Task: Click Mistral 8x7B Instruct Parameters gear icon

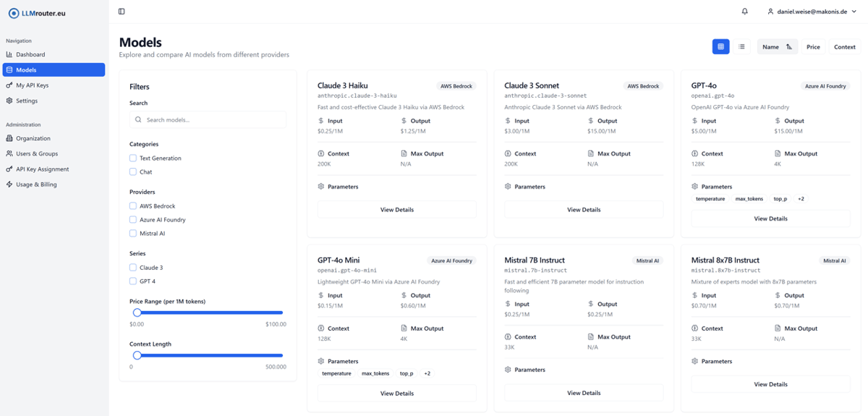Action: point(694,361)
